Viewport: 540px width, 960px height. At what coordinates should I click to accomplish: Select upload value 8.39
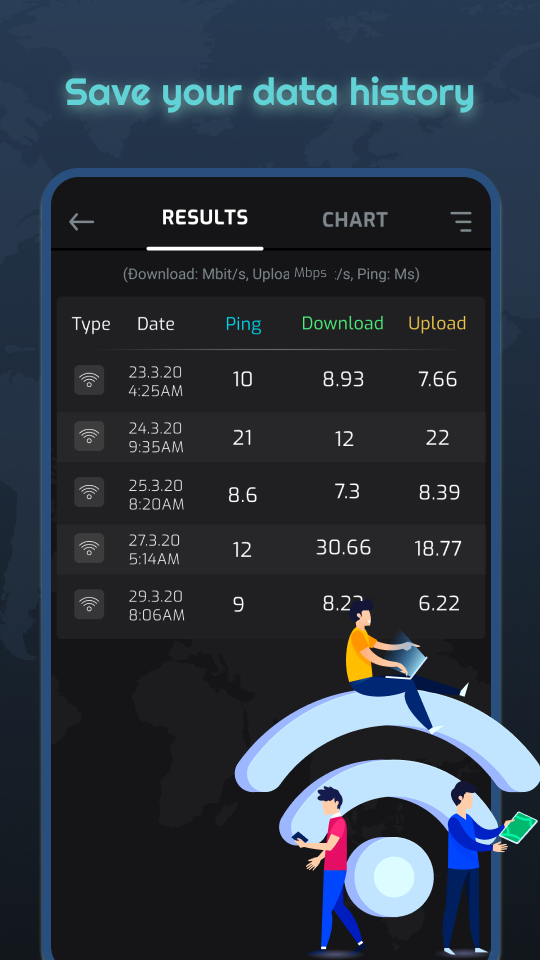[x=440, y=493]
